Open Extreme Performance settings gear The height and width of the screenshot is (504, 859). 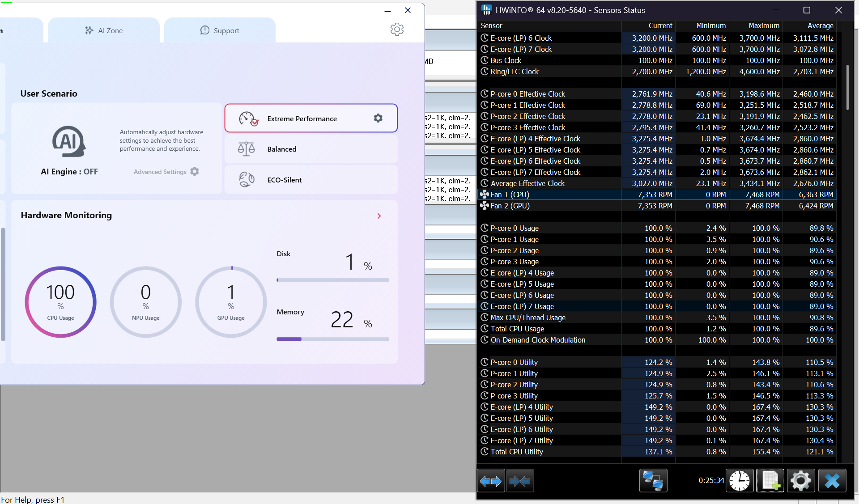[x=378, y=118]
